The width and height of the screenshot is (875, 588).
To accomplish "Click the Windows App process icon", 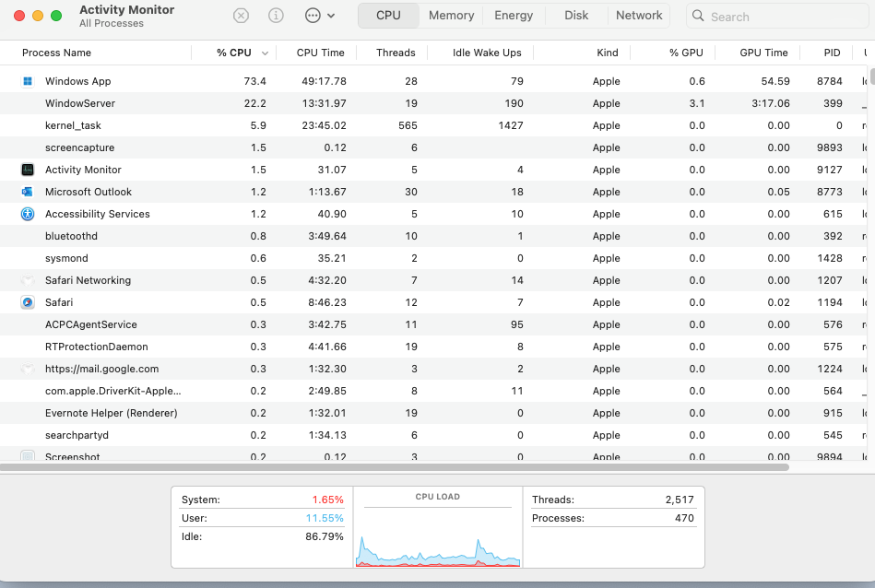I will click(x=28, y=81).
